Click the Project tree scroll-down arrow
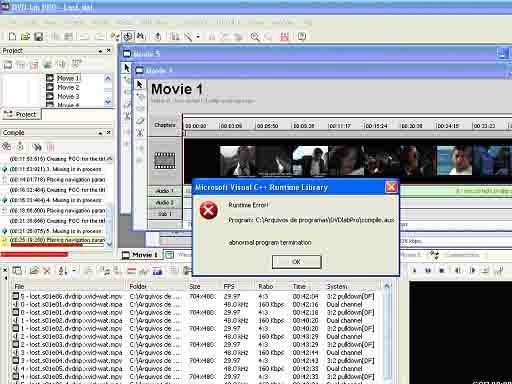 click(x=108, y=102)
